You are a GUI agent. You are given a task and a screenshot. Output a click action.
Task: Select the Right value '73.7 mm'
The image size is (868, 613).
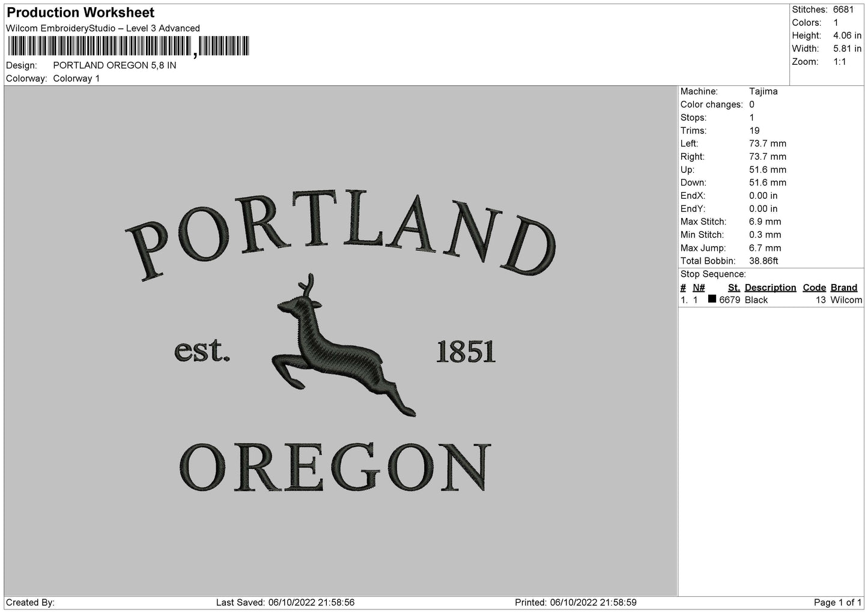(x=768, y=157)
